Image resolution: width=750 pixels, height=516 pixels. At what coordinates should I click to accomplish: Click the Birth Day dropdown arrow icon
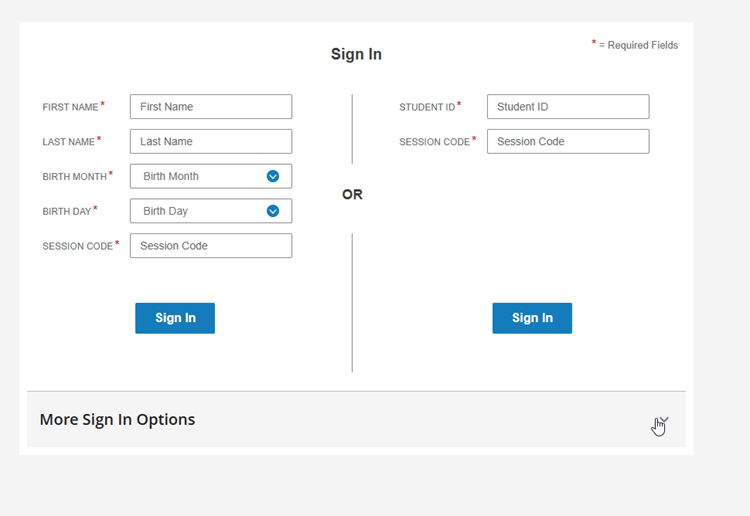click(273, 211)
